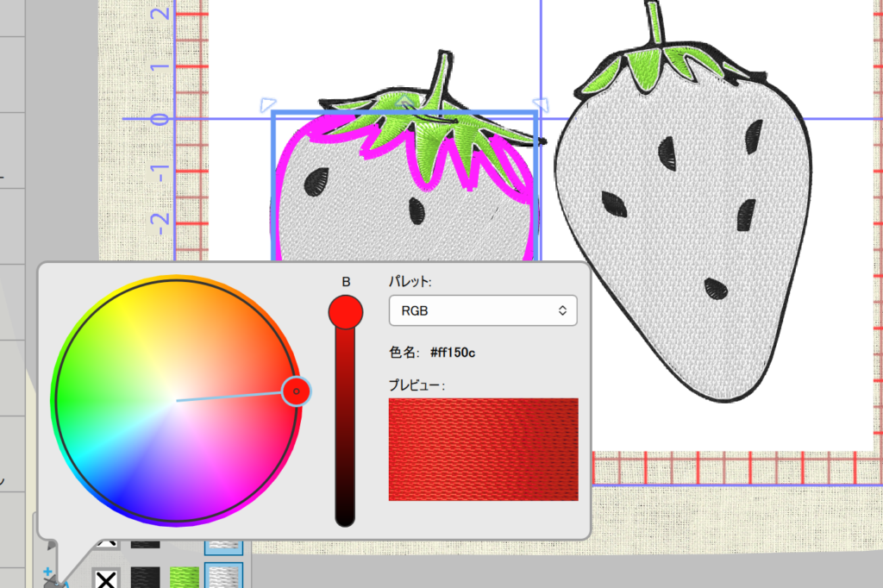Click the left selection triangle handle
Screen dimensions: 883x588
click(266, 104)
